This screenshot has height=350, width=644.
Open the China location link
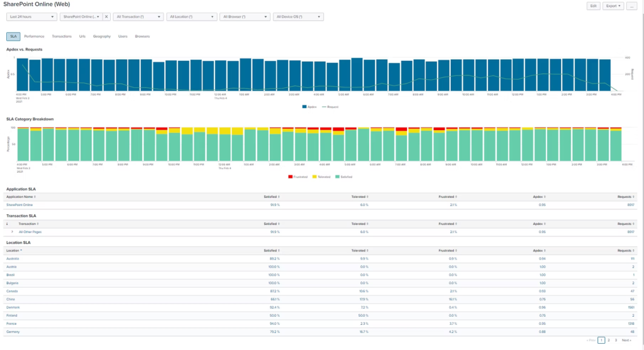(10, 300)
